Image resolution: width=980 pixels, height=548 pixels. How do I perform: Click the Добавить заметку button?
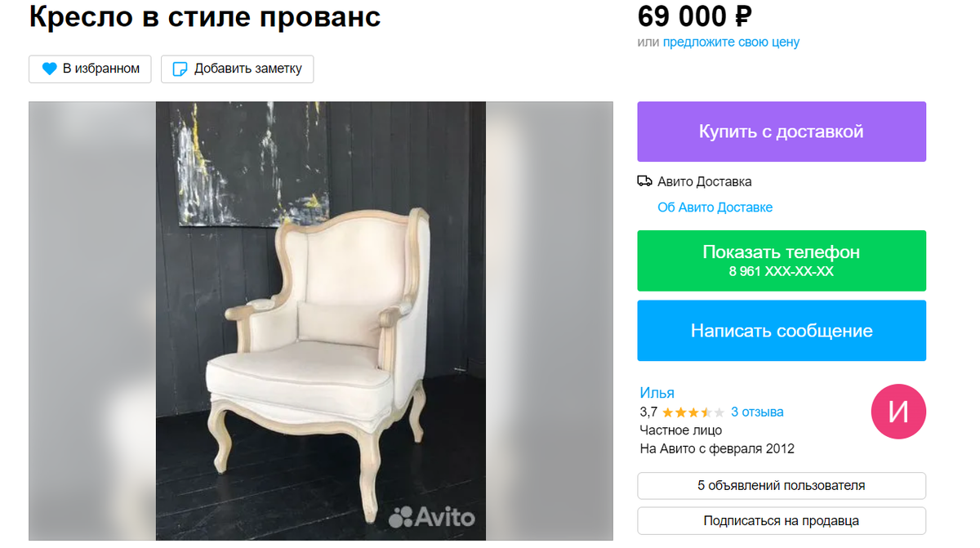(237, 69)
